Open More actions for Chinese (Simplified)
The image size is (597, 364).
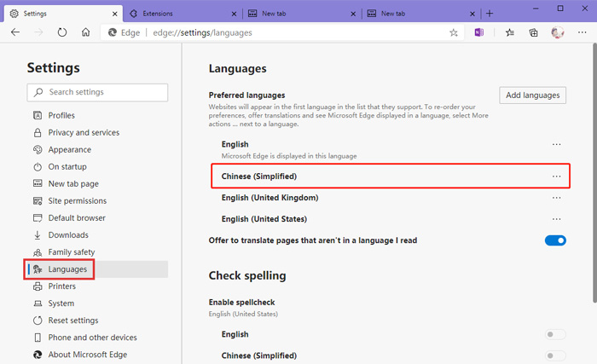point(556,176)
